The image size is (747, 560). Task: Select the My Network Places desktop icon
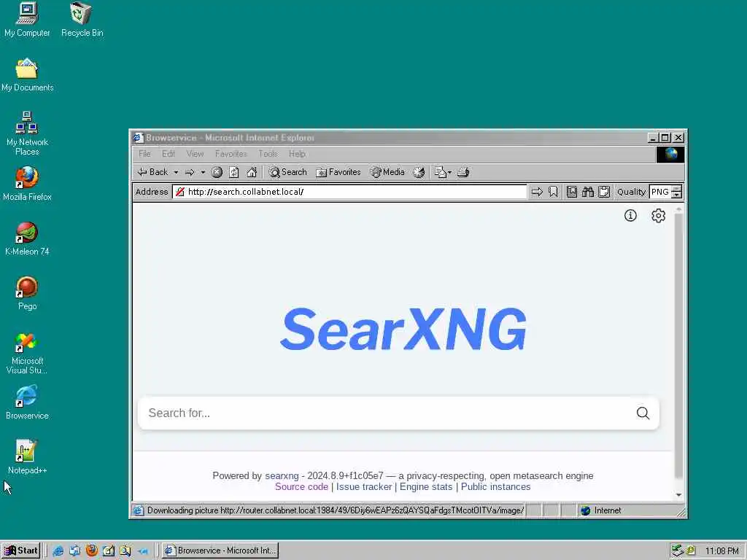coord(27,133)
